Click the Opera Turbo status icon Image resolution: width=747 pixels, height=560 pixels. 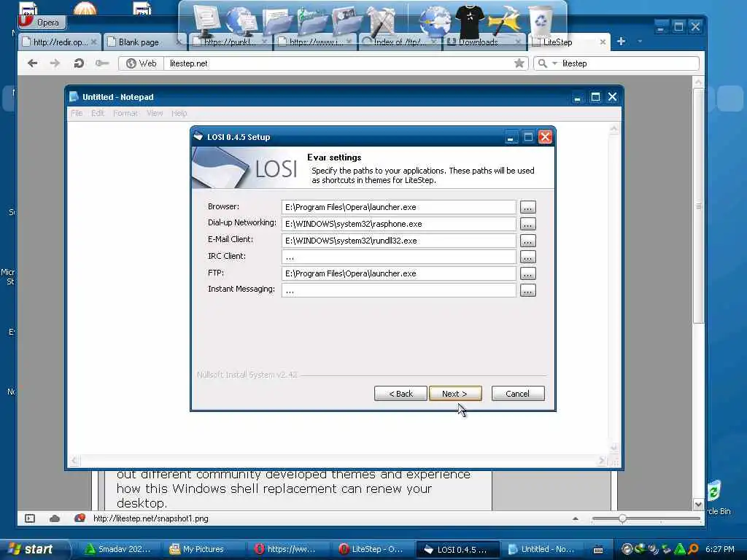(79, 518)
